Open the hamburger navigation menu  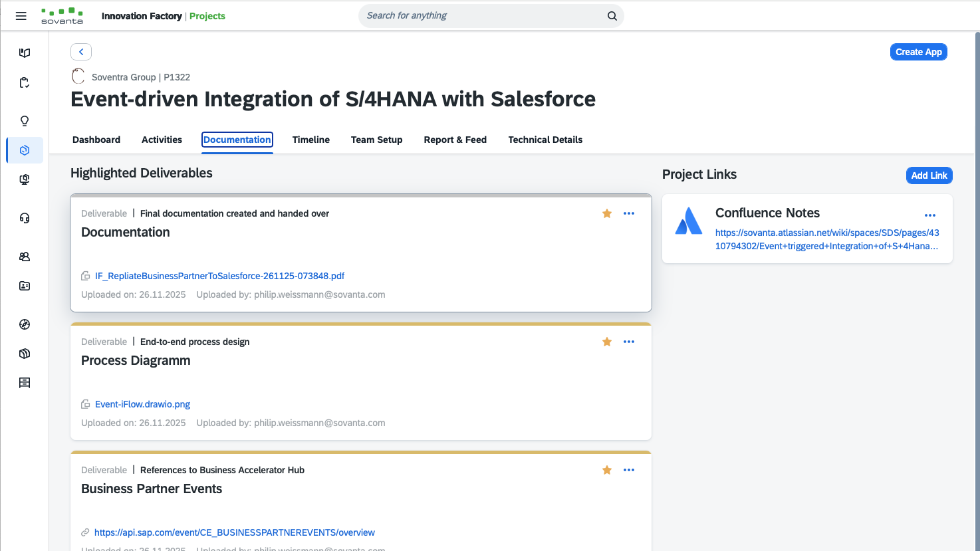tap(21, 16)
